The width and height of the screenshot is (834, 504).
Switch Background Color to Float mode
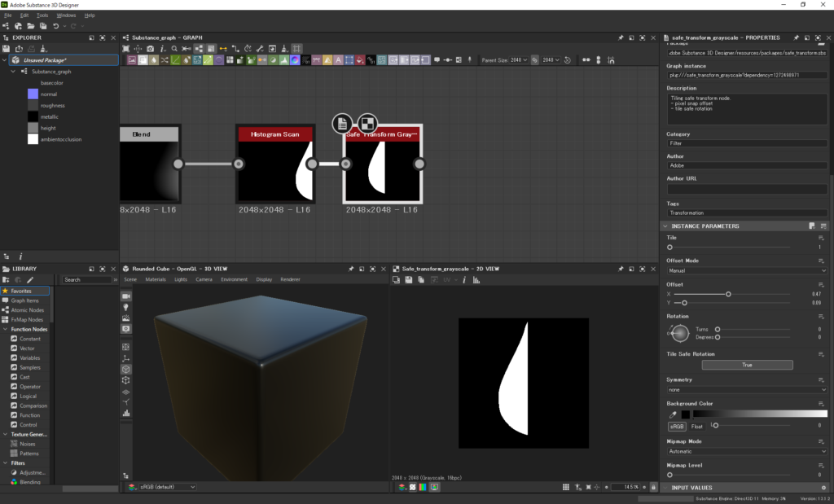(x=697, y=427)
